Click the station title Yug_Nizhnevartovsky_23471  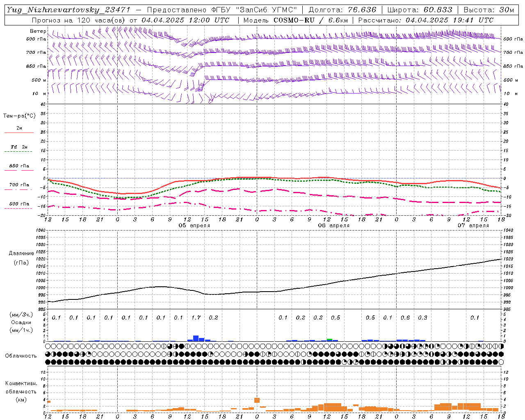(69, 10)
